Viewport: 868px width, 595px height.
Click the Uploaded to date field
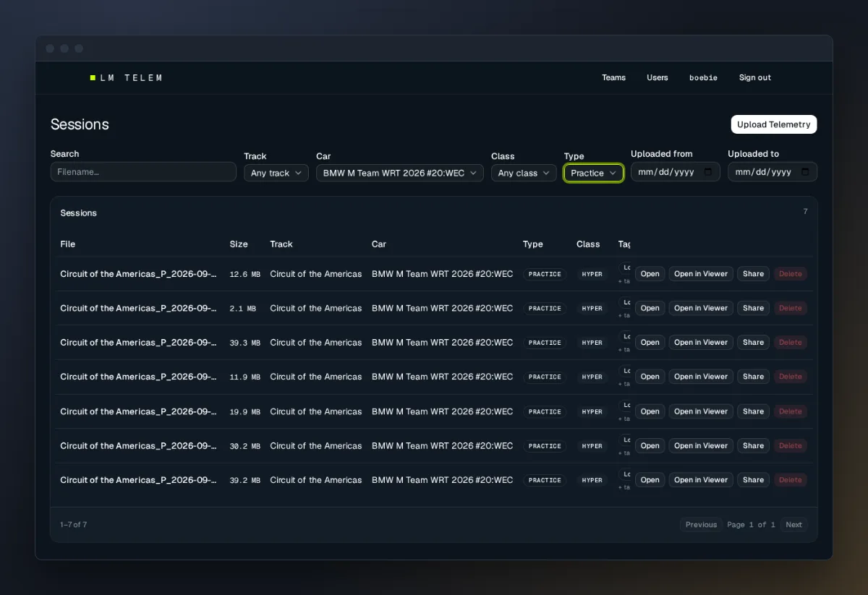point(773,172)
